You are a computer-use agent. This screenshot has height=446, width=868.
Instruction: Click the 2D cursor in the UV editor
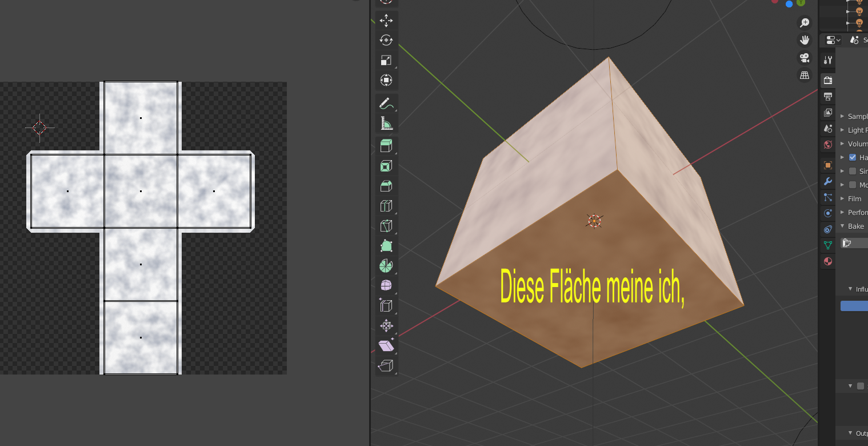(x=39, y=128)
